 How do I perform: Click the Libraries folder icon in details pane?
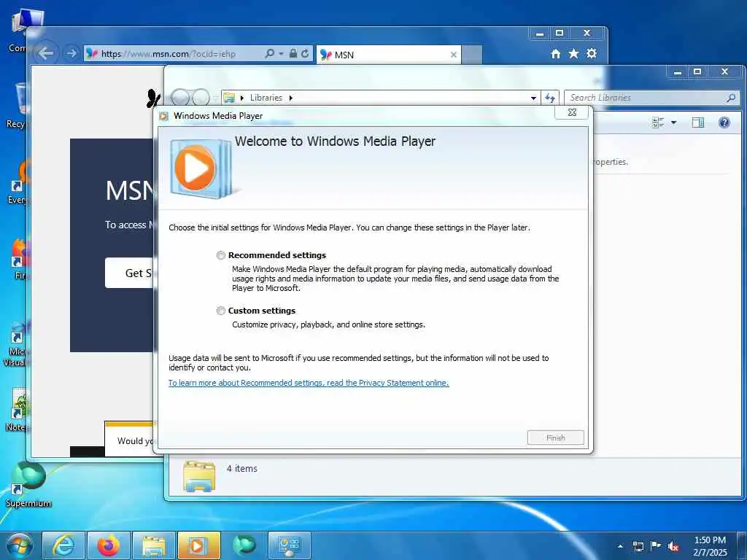(x=198, y=475)
